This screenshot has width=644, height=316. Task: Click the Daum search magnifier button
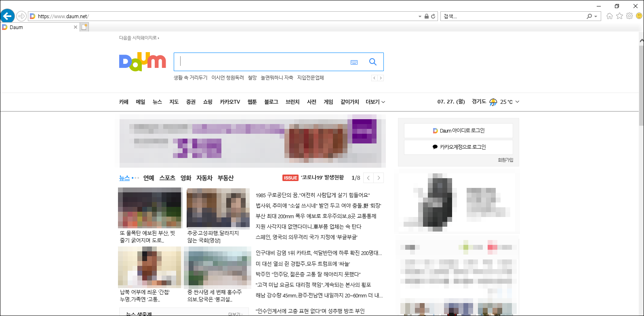pyautogui.click(x=373, y=62)
